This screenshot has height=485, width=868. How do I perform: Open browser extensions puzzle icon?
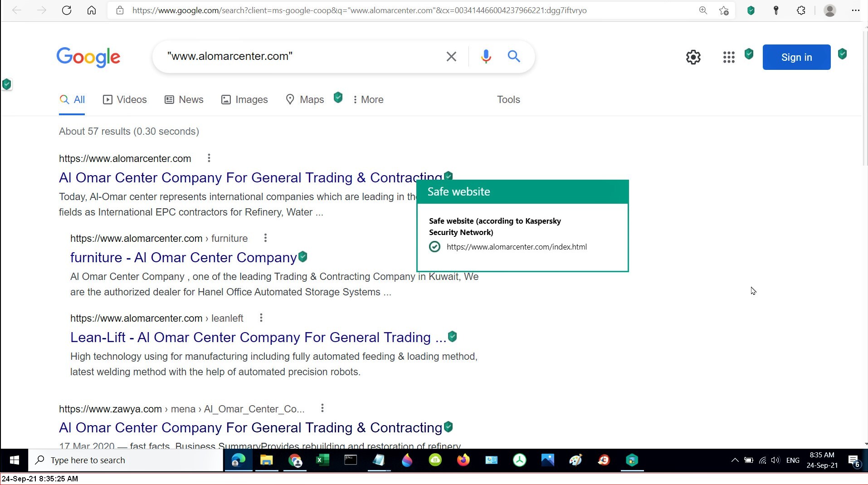tap(801, 10)
